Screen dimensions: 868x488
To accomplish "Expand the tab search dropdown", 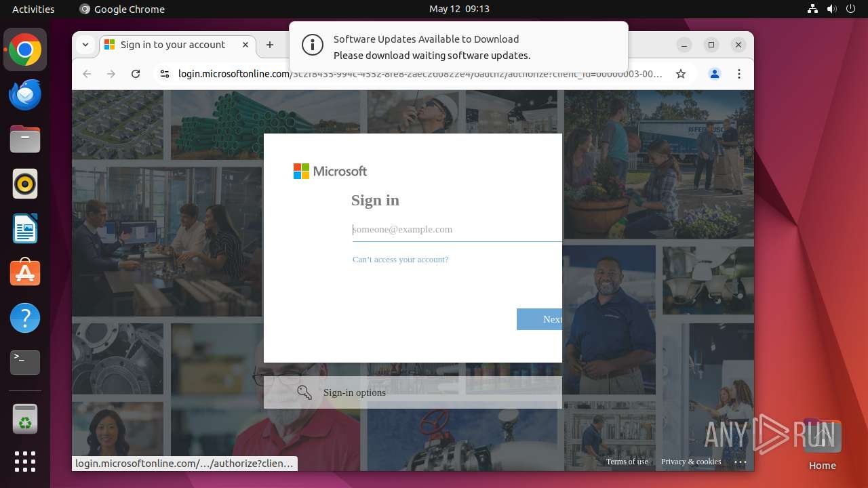I will pyautogui.click(x=85, y=45).
